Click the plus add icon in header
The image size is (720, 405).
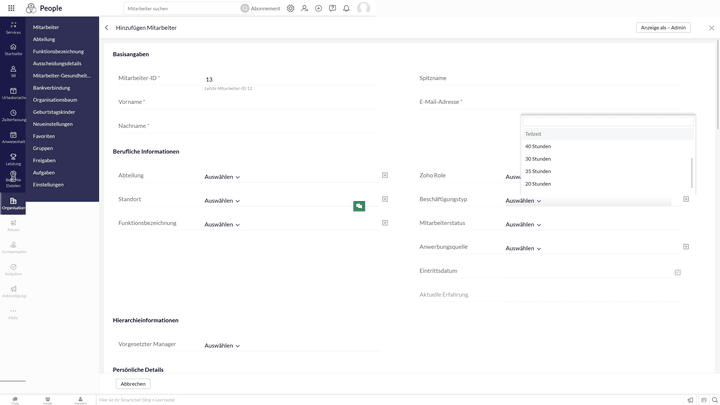[318, 8]
